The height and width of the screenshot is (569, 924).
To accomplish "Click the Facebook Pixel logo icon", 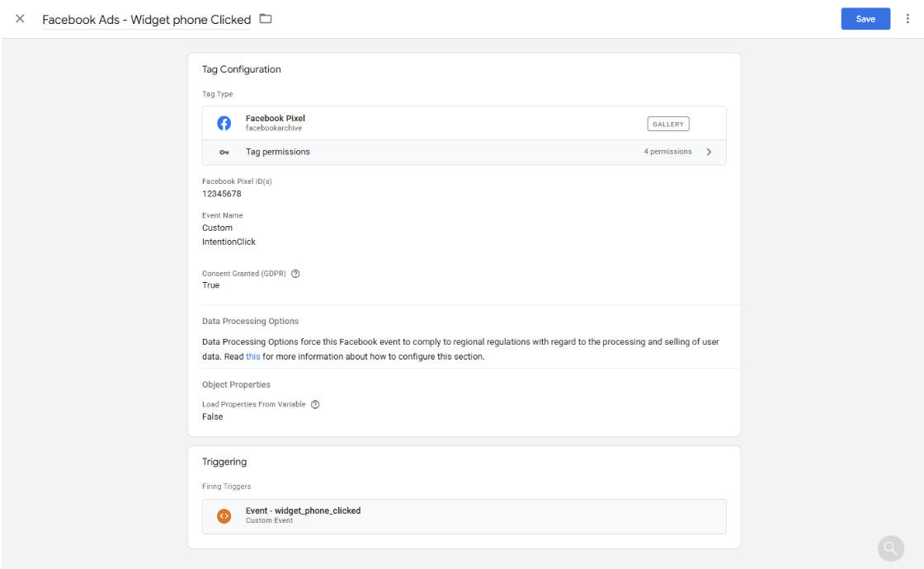I will [224, 123].
